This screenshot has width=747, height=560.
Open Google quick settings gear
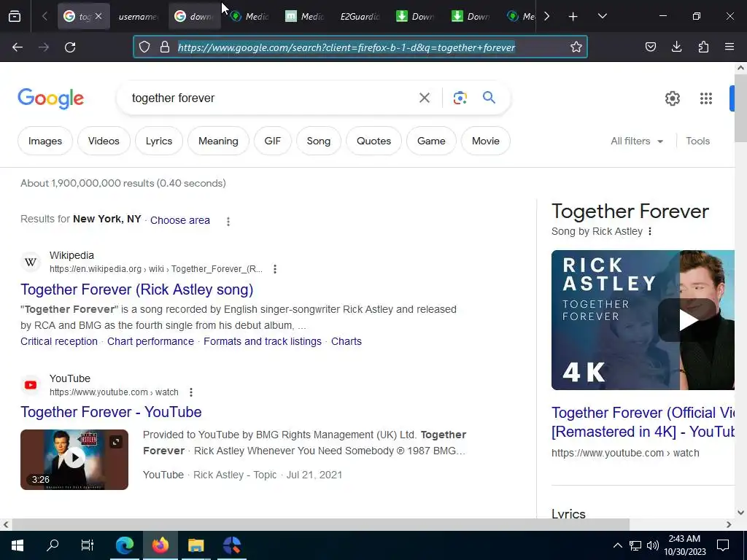pyautogui.click(x=672, y=98)
